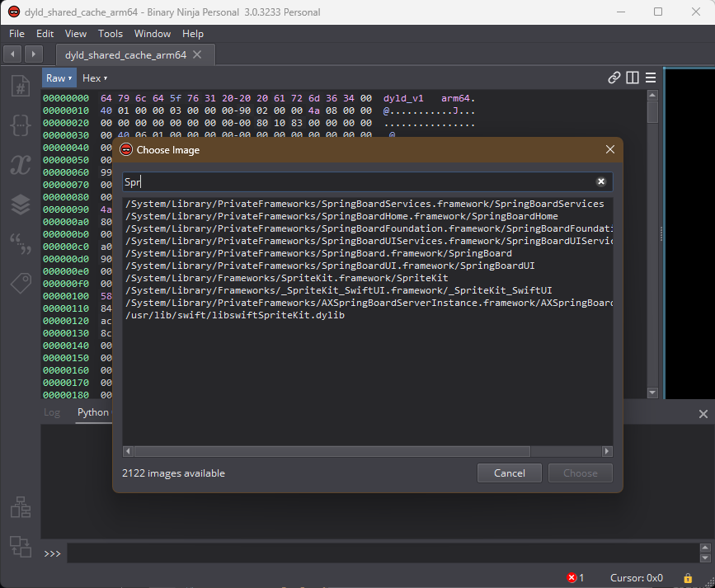
Task: Navigate forward with the right arrow
Action: point(33,54)
